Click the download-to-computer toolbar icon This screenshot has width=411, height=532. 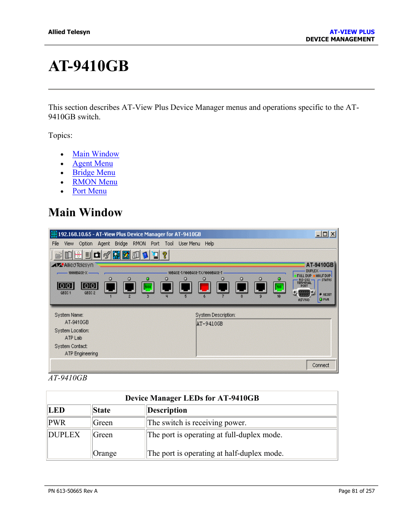(155, 255)
